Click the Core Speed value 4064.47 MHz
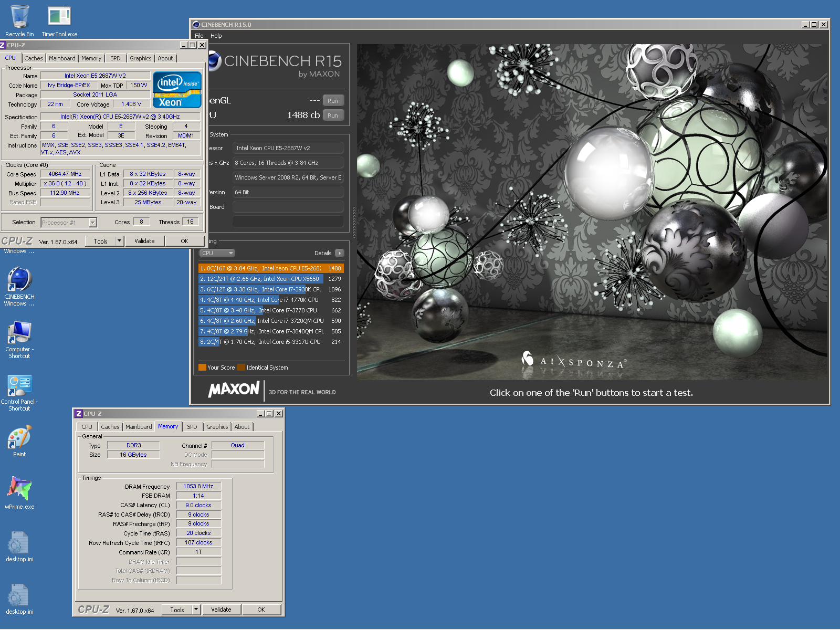The height and width of the screenshot is (630, 840). click(65, 174)
